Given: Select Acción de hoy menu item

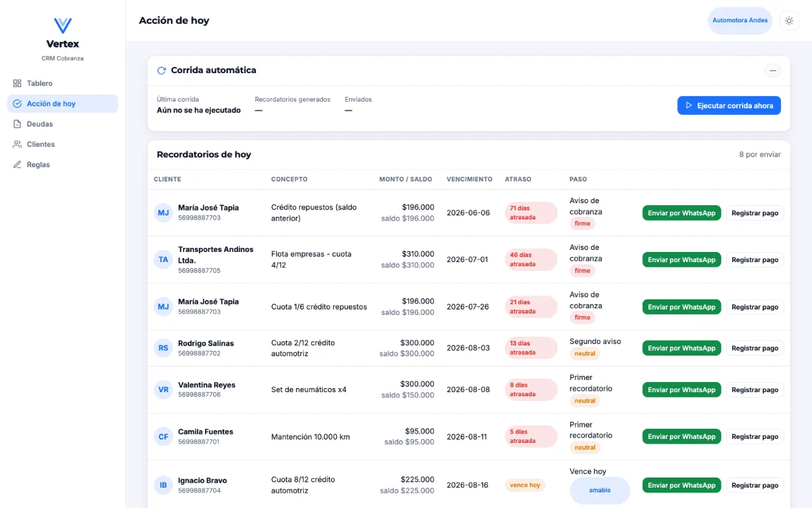Looking at the screenshot, I should pyautogui.click(x=62, y=104).
